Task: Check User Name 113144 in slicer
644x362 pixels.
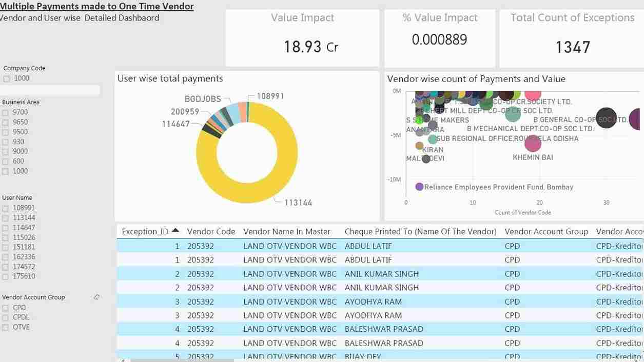Action: (5, 218)
